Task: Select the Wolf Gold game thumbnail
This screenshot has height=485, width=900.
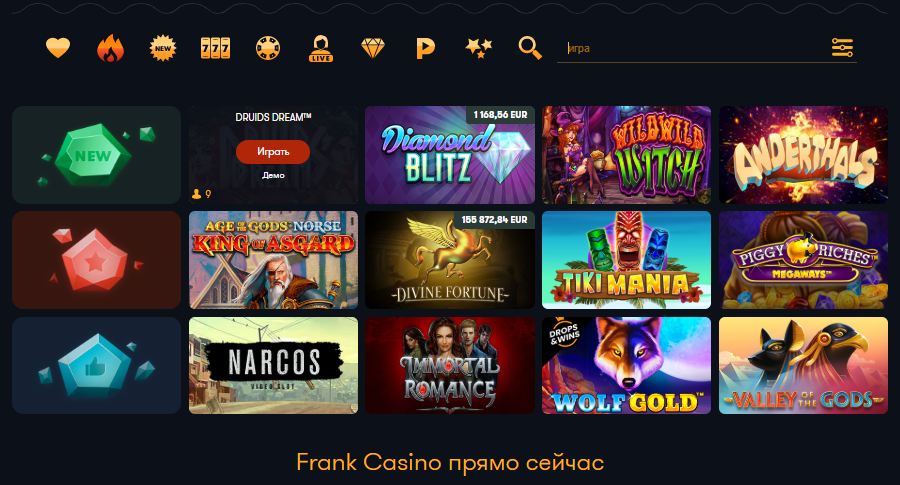Action: 626,366
